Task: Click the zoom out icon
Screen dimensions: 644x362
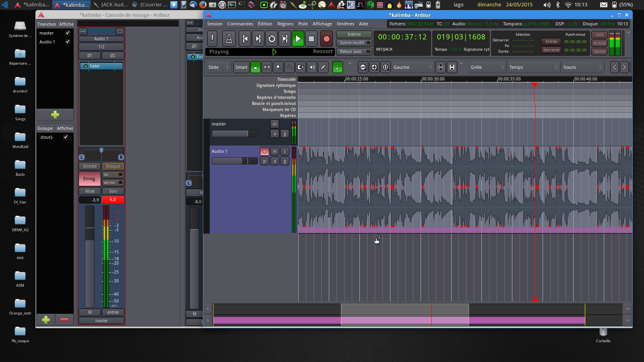Action: pyautogui.click(x=363, y=67)
